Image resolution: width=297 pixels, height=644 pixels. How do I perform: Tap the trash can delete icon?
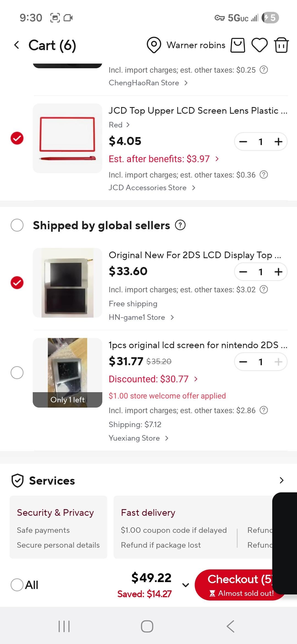pos(281,45)
